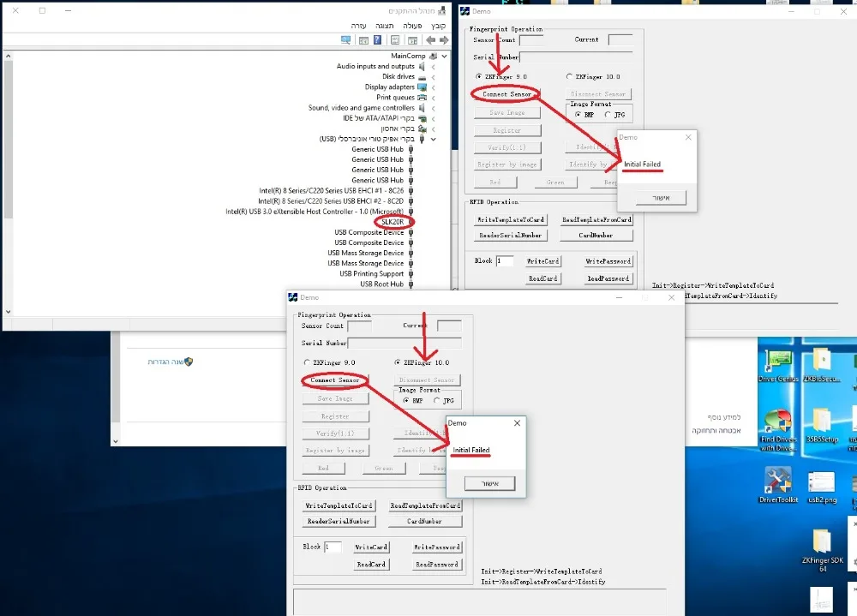Select ZKFinger 10.0 radio in front Demo window

coord(398,362)
